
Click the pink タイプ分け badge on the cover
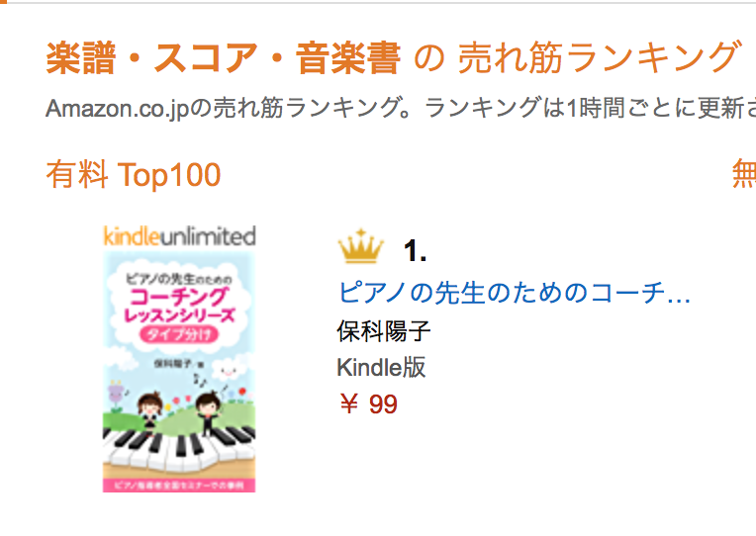[178, 334]
